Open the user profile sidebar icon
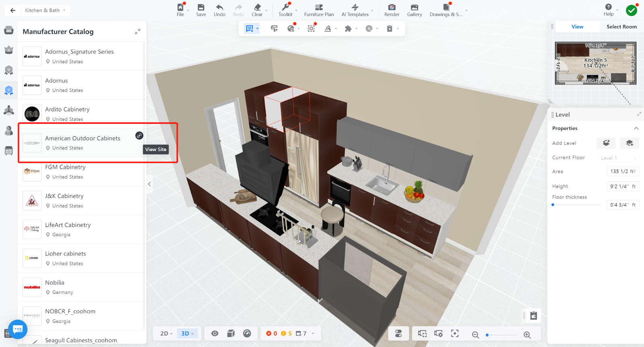Viewport: 644px width, 347px height. pos(9,131)
